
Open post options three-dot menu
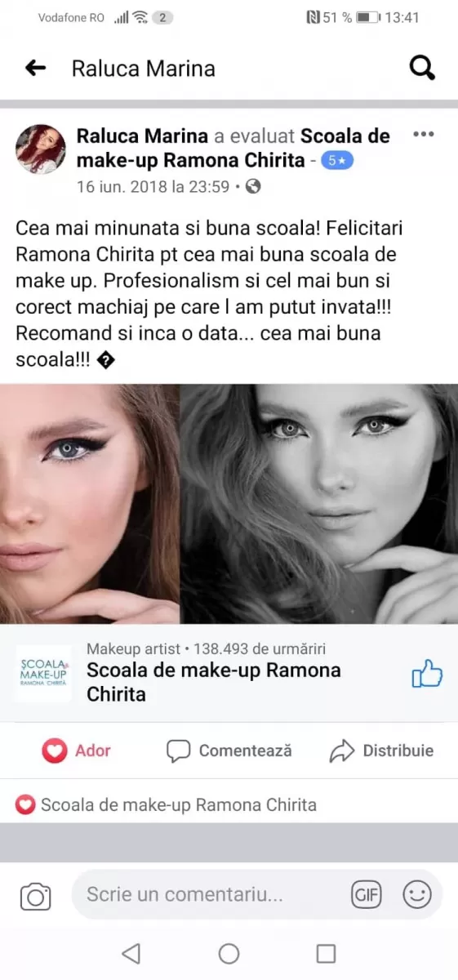[424, 135]
